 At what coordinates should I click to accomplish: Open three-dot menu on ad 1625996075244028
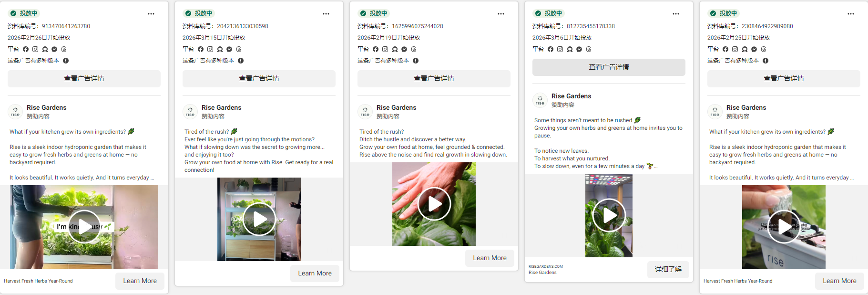coord(501,14)
